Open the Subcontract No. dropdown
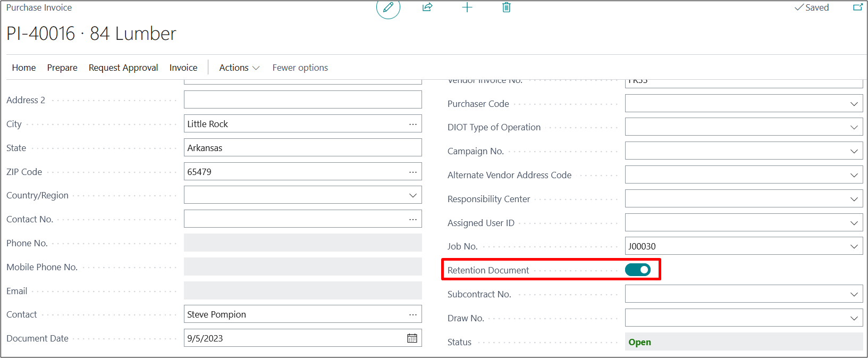 tap(854, 294)
